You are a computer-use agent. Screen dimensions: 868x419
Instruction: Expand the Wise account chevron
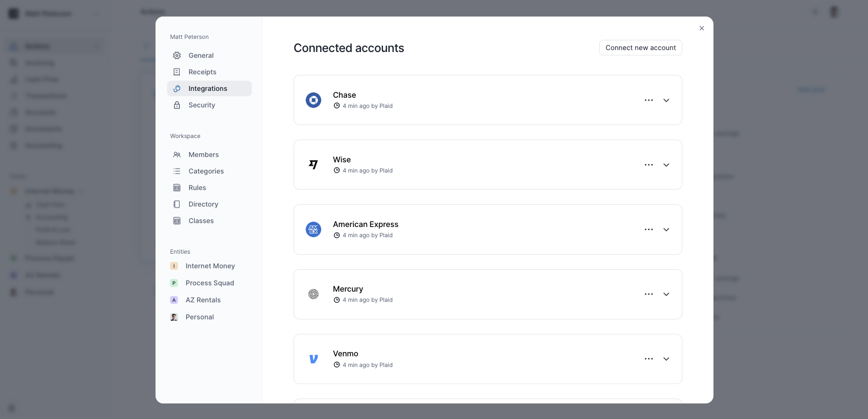point(666,165)
